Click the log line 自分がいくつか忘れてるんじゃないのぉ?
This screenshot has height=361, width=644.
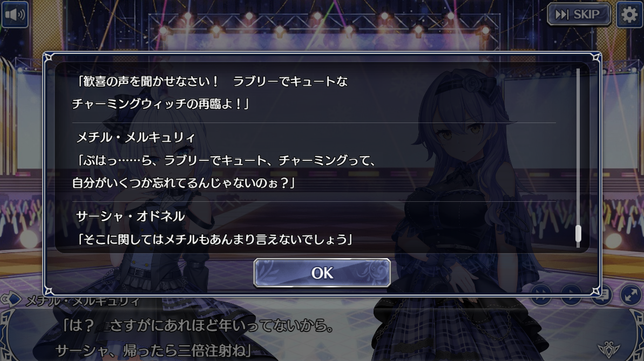[183, 183]
